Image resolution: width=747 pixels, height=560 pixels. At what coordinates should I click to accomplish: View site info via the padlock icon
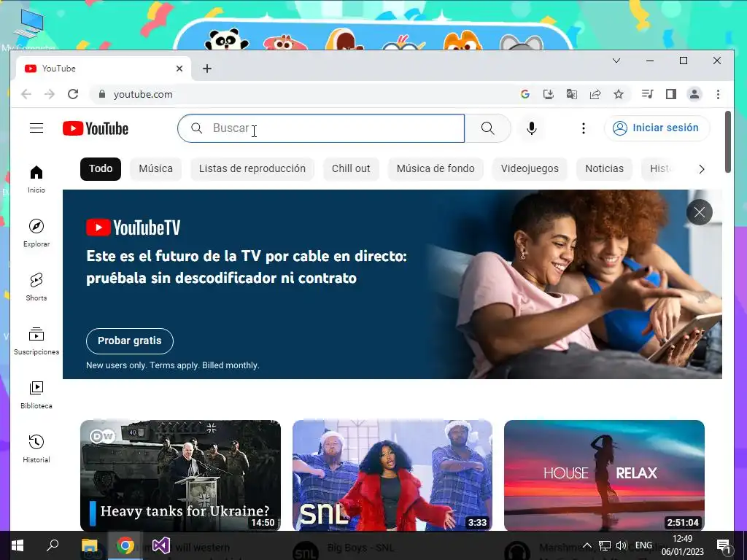pos(101,94)
